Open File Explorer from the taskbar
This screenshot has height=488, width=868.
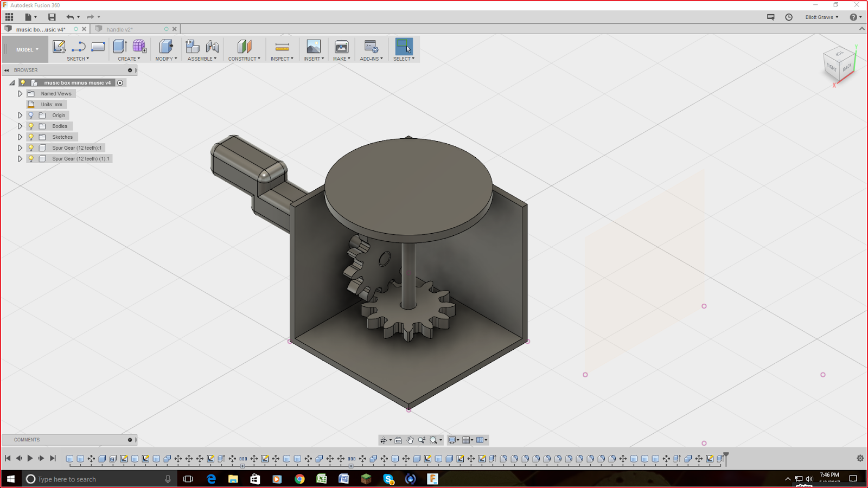[233, 479]
